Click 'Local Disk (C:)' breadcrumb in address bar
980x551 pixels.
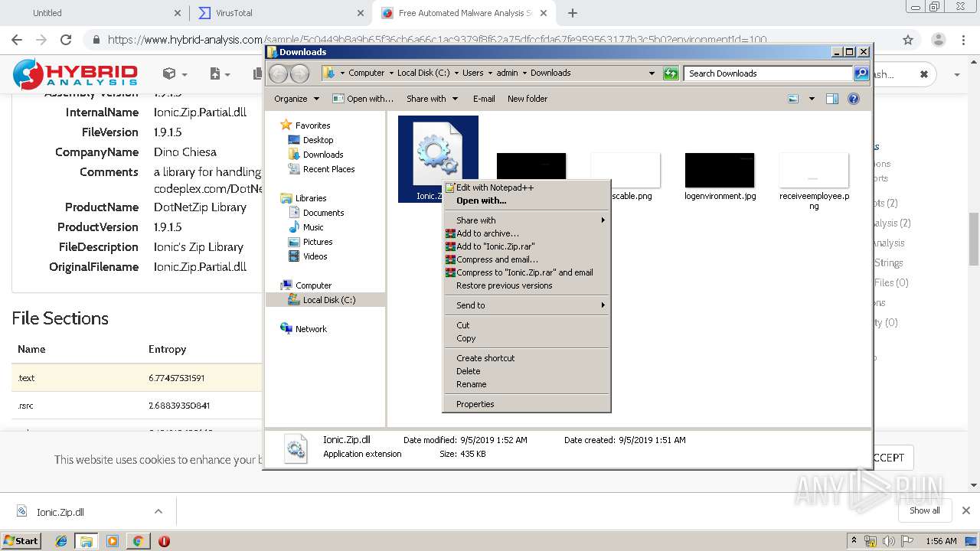coord(423,73)
